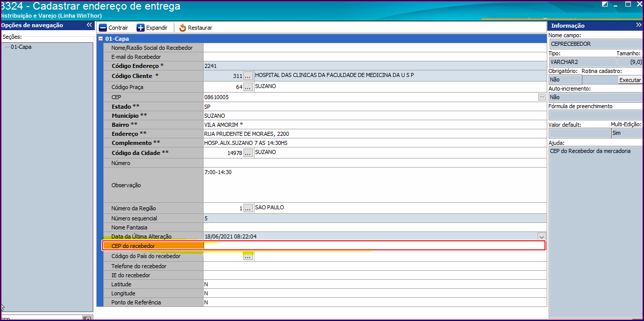The image size is (644, 321).
Task: Click the Valor default field
Action: [579, 133]
